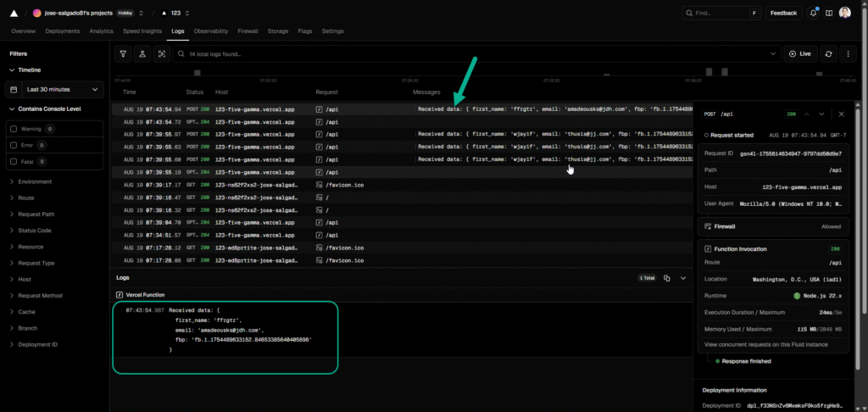Open the Last 30 minutes timeline dropdown
This screenshot has height=412, width=868.
click(55, 89)
